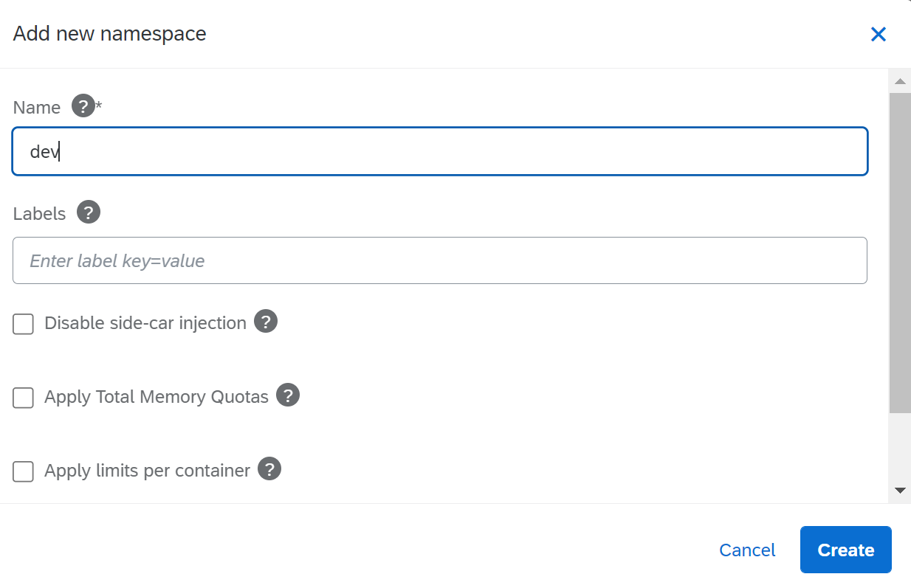Click the scrollbar down arrow
911x588 pixels.
coord(899,490)
